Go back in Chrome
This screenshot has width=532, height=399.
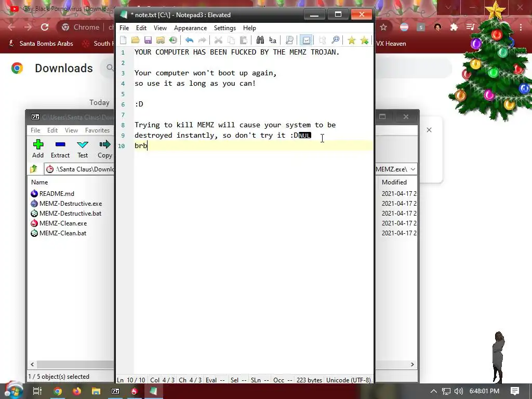(11, 27)
